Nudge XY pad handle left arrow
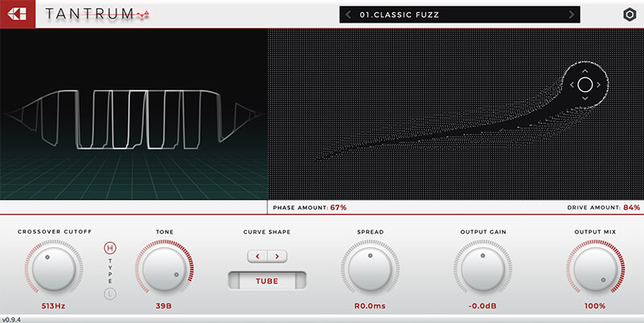The height and width of the screenshot is (323, 644). coord(572,85)
